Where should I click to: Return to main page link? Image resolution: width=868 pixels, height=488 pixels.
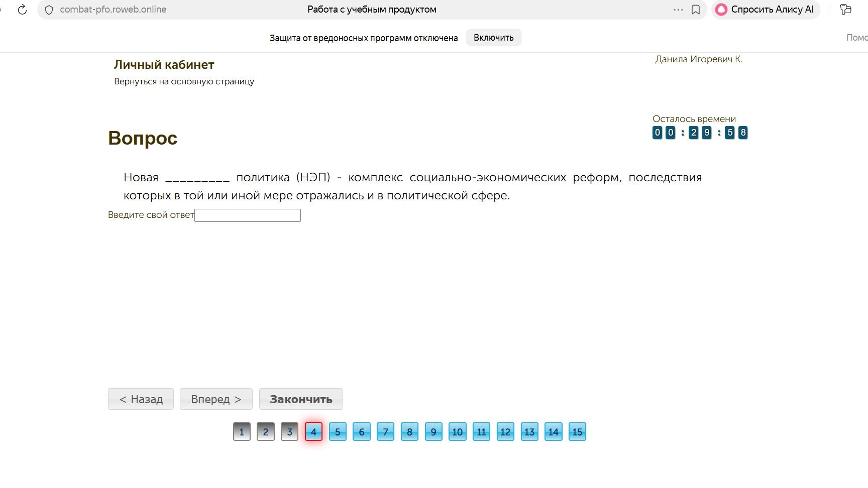[x=184, y=81]
